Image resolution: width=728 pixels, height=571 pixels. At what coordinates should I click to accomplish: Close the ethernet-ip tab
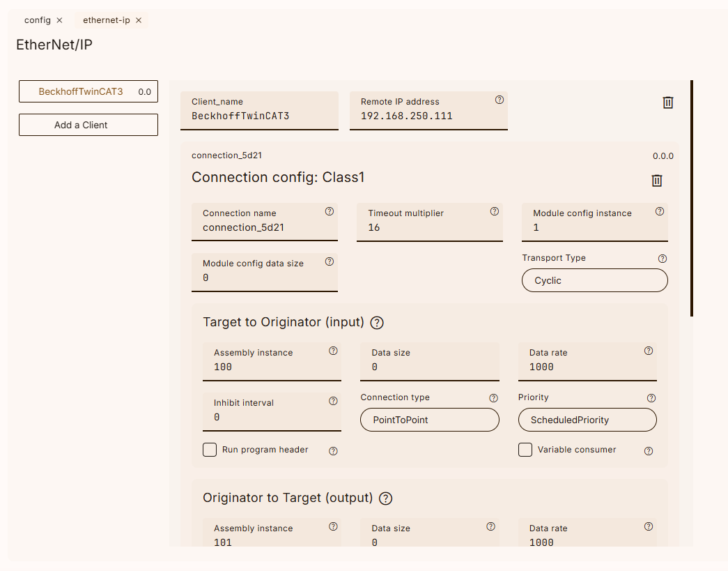[139, 20]
